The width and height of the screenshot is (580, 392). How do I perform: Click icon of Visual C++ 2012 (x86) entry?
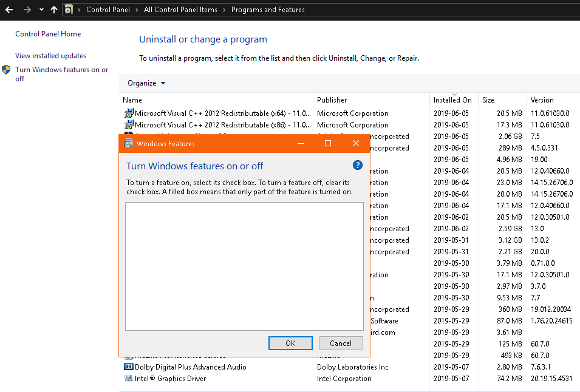click(x=128, y=124)
